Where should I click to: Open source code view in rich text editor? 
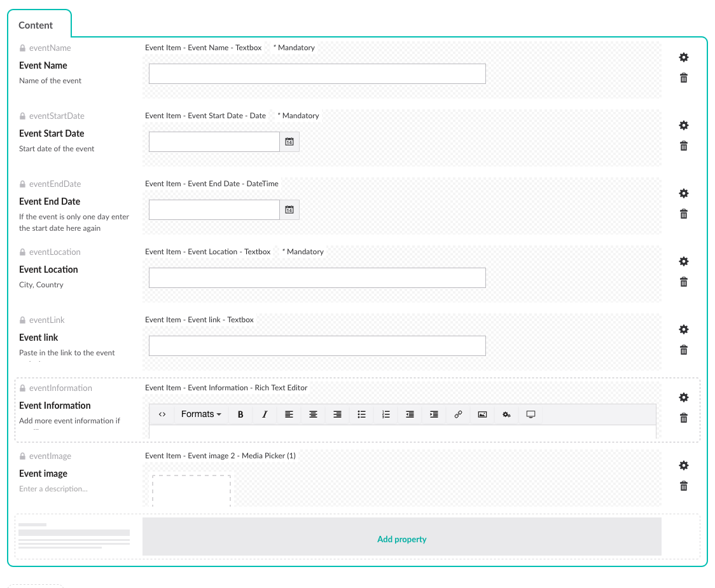point(162,414)
